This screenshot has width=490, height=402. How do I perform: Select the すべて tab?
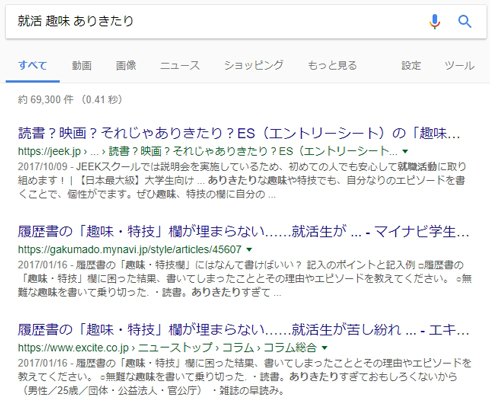click(32, 65)
